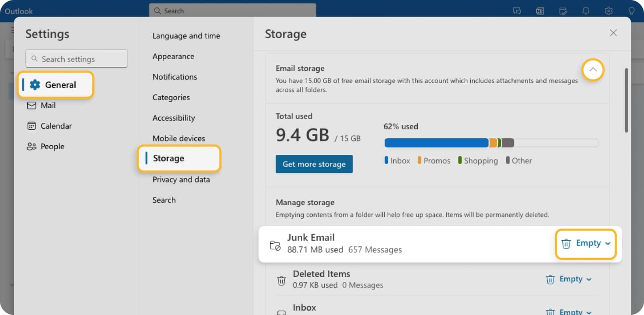
Task: Click the settings gear in the top bar
Action: (609, 11)
